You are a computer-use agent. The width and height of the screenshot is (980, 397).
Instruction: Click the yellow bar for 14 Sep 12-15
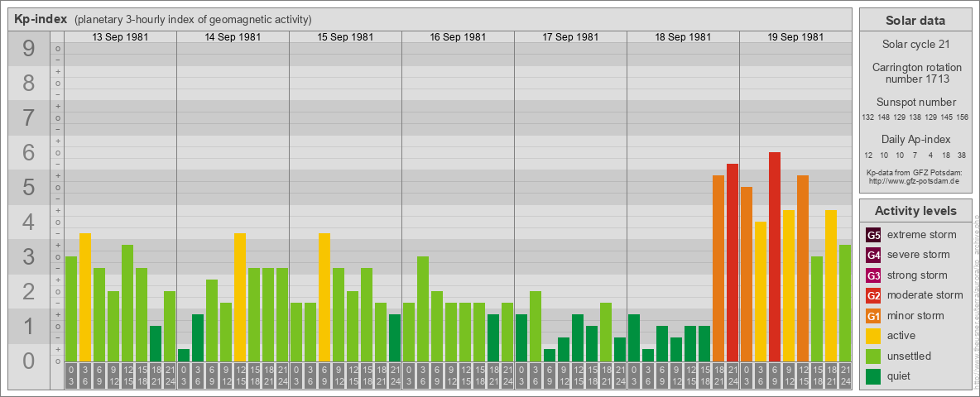click(x=240, y=296)
